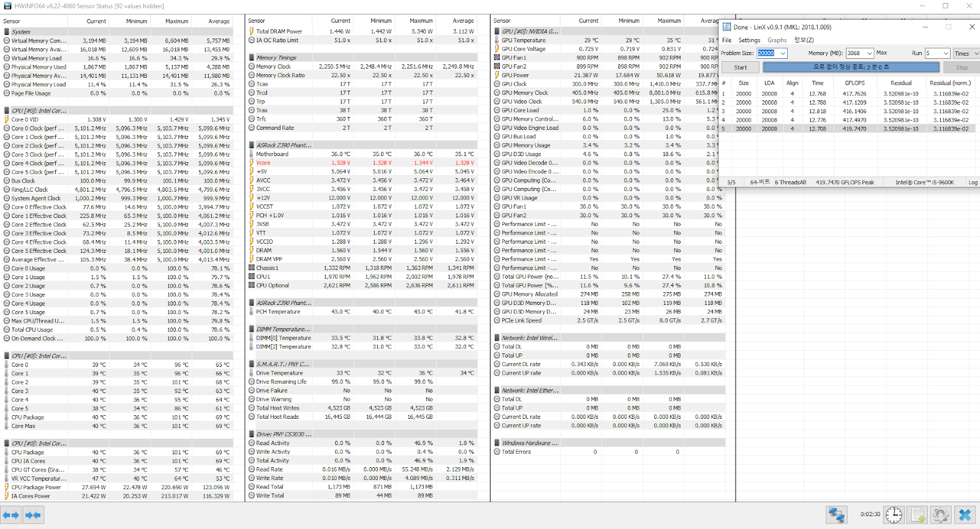This screenshot has width=980, height=529.
Task: Click the LDA column header in LinX
Action: tap(769, 83)
